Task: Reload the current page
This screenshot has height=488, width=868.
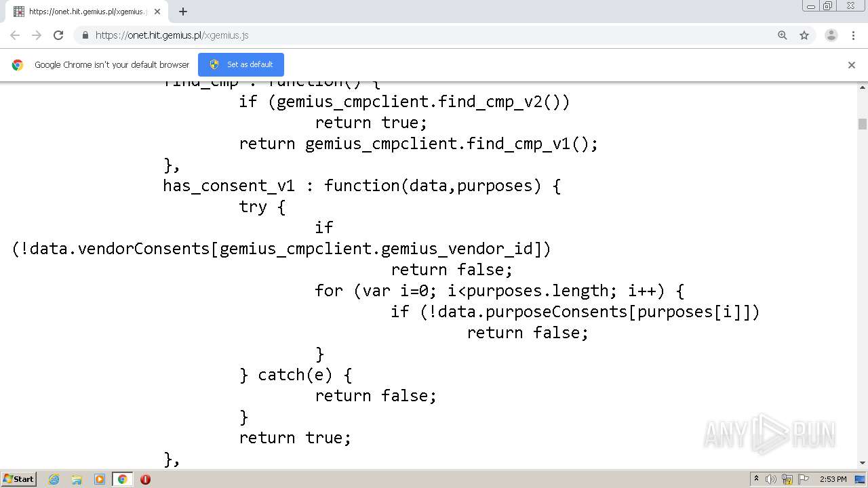Action: (x=58, y=35)
